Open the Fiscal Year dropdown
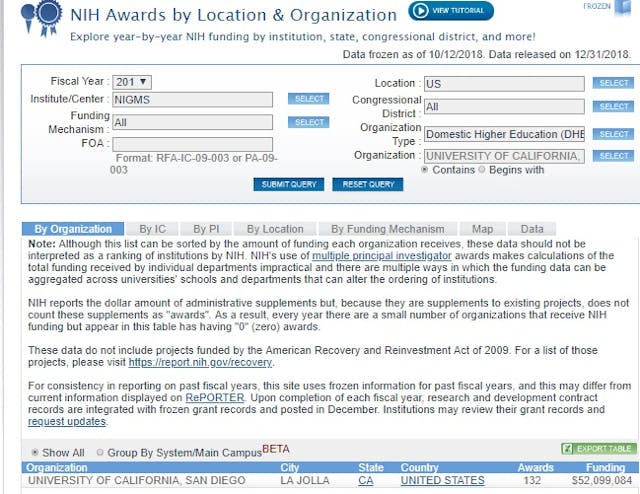Viewport: 640px width, 494px height. 132,82
